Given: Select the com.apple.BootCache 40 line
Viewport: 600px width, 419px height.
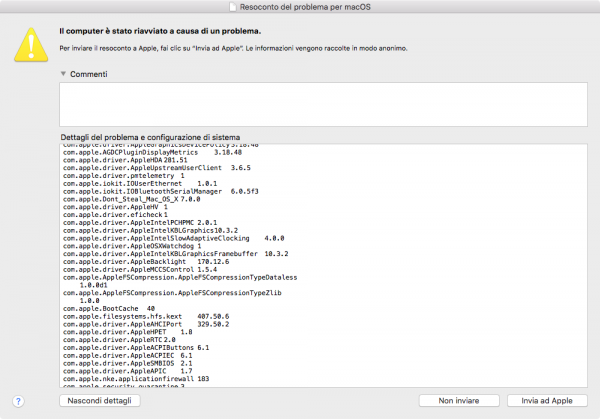Looking at the screenshot, I should coord(102,309).
